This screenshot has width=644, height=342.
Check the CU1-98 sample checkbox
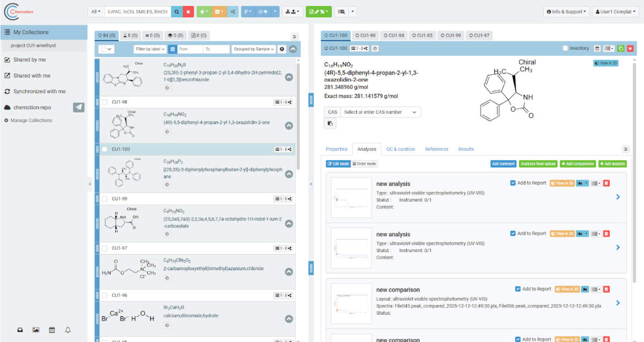(105, 102)
